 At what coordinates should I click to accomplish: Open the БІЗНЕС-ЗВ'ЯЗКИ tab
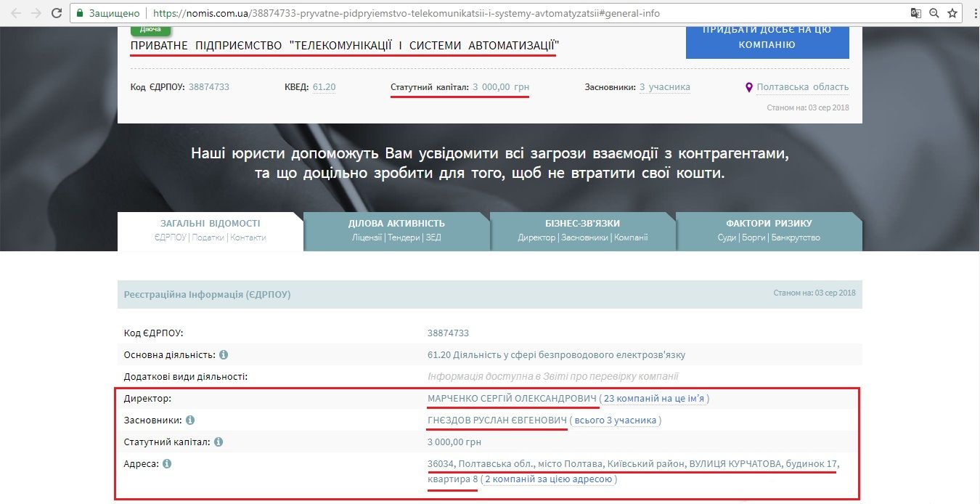pos(583,229)
